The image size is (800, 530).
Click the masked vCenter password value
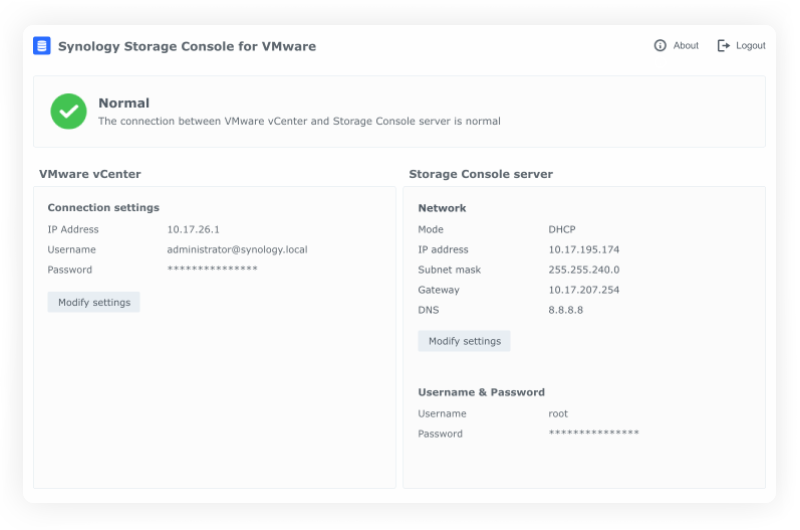point(212,268)
